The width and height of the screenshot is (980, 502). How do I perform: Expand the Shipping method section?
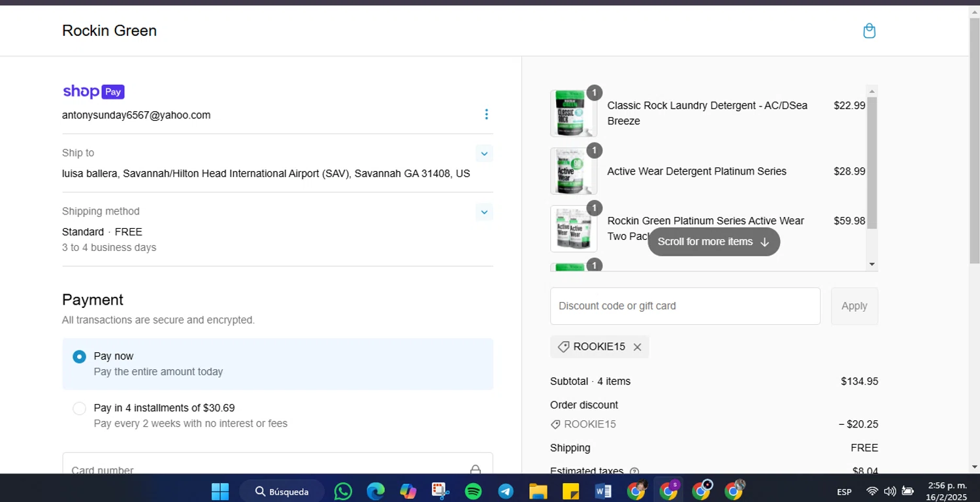[484, 212]
